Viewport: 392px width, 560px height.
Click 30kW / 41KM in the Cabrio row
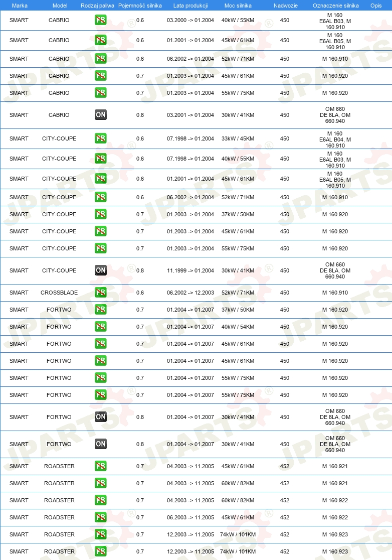pyautogui.click(x=238, y=115)
